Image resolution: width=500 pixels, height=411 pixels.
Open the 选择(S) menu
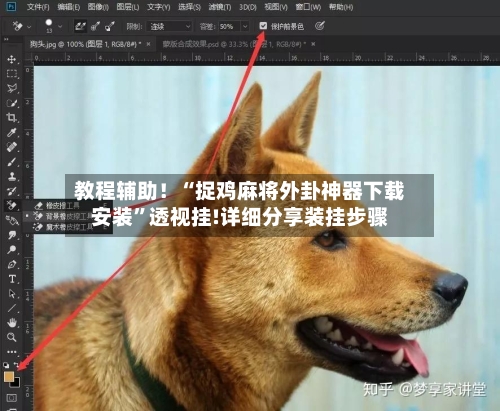tap(189, 7)
